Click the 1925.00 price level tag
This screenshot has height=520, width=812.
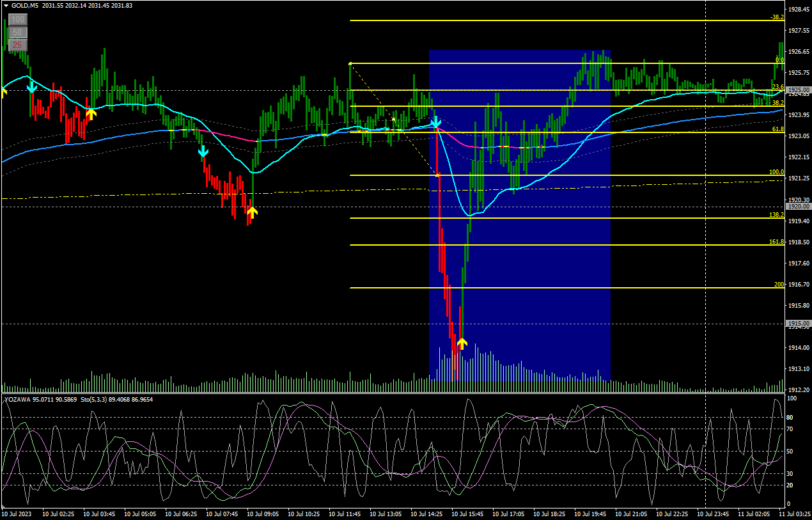pyautogui.click(x=799, y=90)
